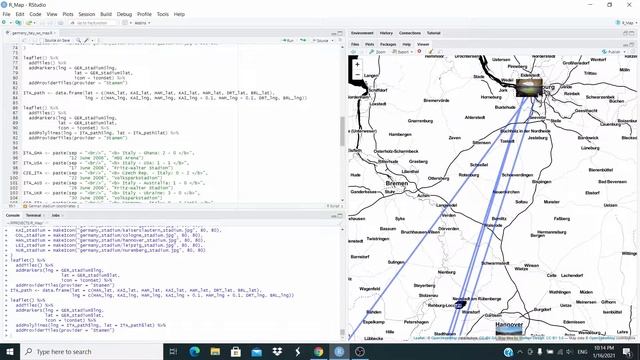Open Task View from taskbar
The width and height of the screenshot is (640, 360).
pos(173,351)
